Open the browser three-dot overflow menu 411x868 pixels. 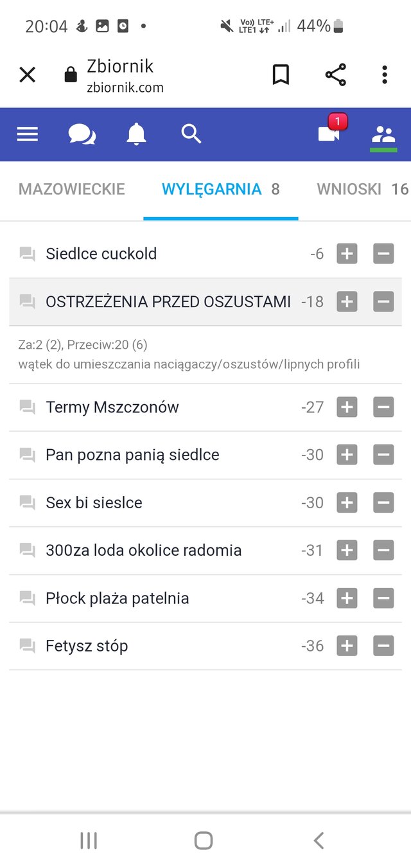385,75
